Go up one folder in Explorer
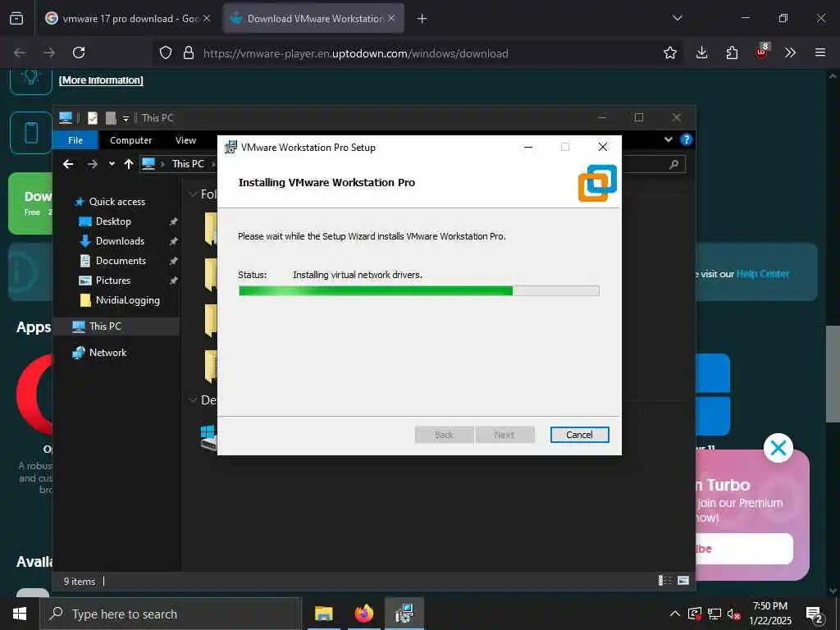The image size is (840, 630). click(x=129, y=164)
